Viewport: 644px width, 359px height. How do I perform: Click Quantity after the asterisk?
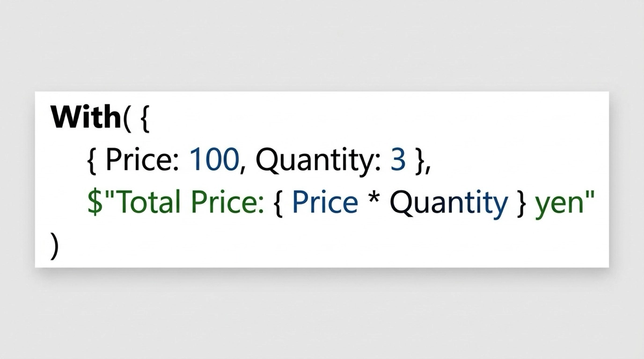(448, 202)
